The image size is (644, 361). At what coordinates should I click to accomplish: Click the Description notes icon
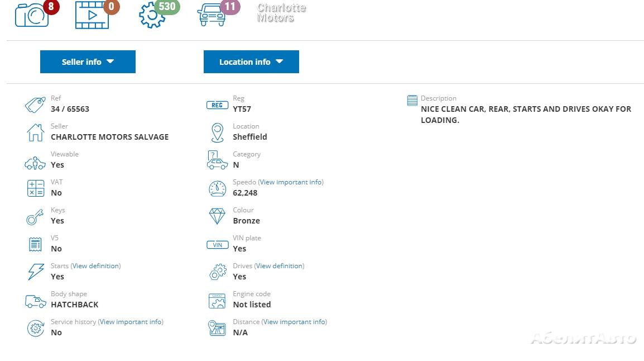pos(412,101)
